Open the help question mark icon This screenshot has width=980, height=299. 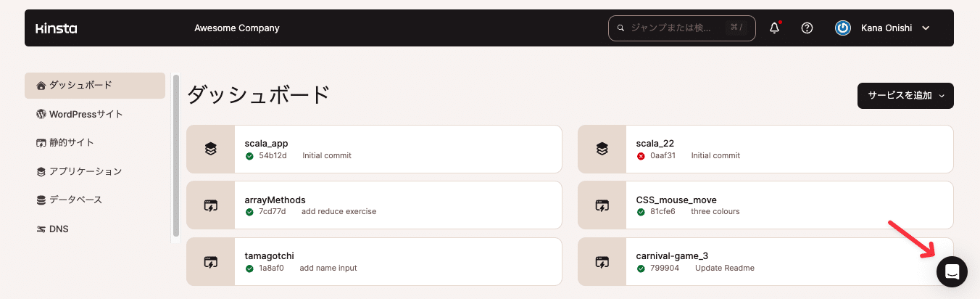point(807,28)
